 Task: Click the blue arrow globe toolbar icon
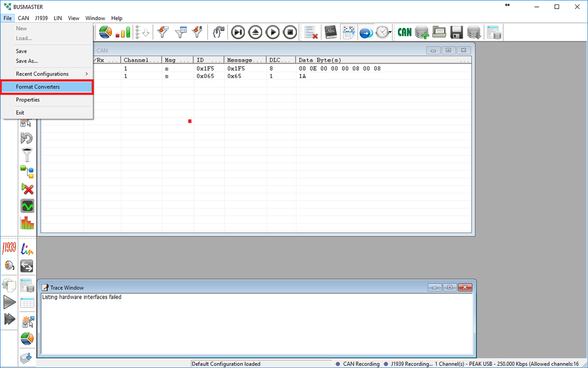366,32
